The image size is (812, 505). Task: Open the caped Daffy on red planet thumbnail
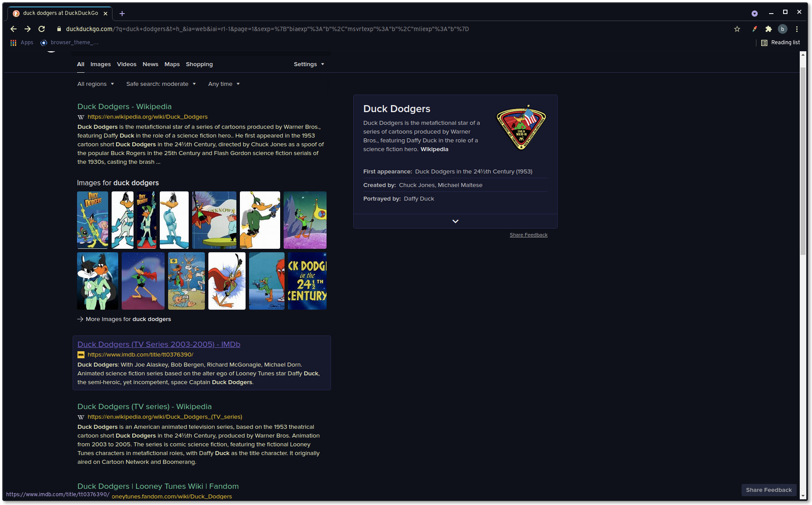coord(143,281)
